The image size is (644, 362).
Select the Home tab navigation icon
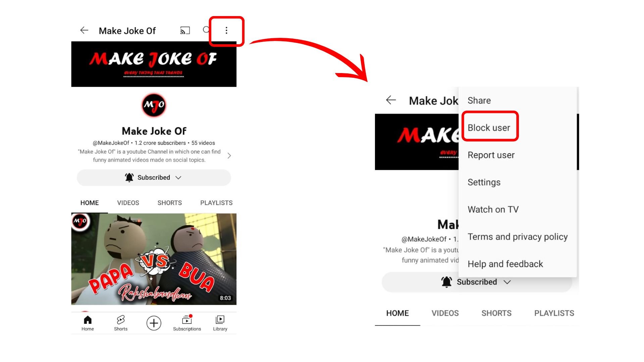click(x=88, y=319)
